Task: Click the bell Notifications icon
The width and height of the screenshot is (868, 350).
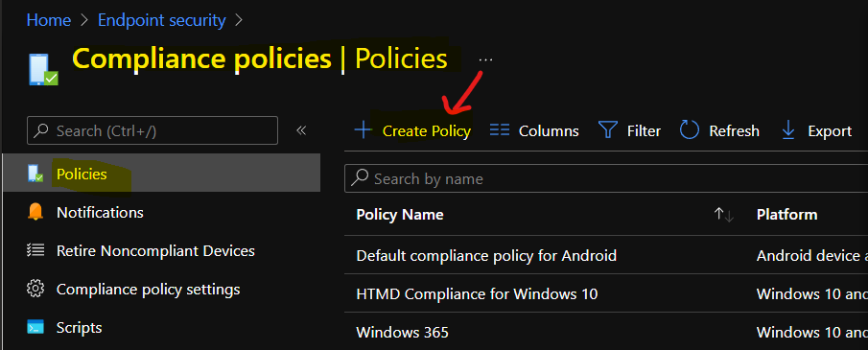Action: 35,212
